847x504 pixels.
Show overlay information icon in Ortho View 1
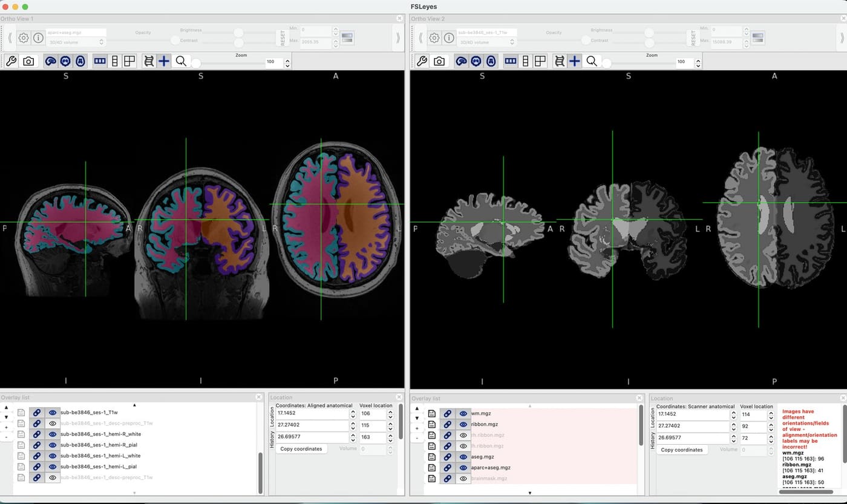pos(38,38)
